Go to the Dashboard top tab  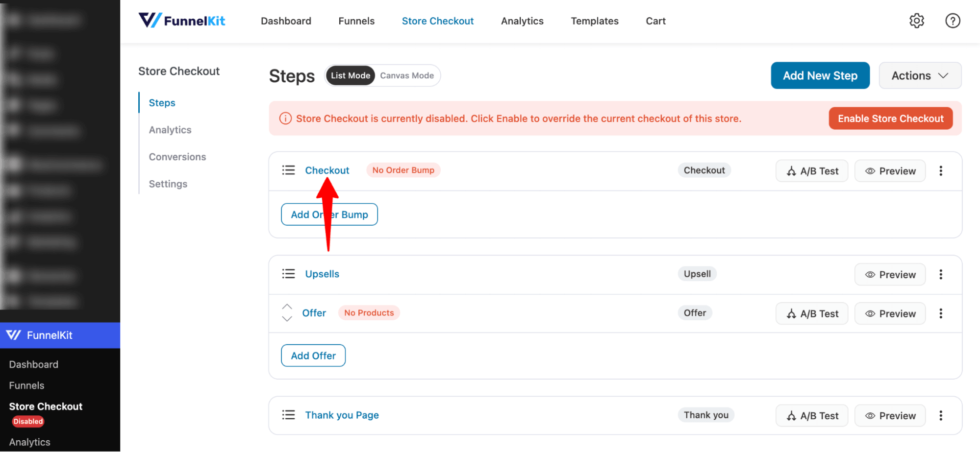coord(286,21)
